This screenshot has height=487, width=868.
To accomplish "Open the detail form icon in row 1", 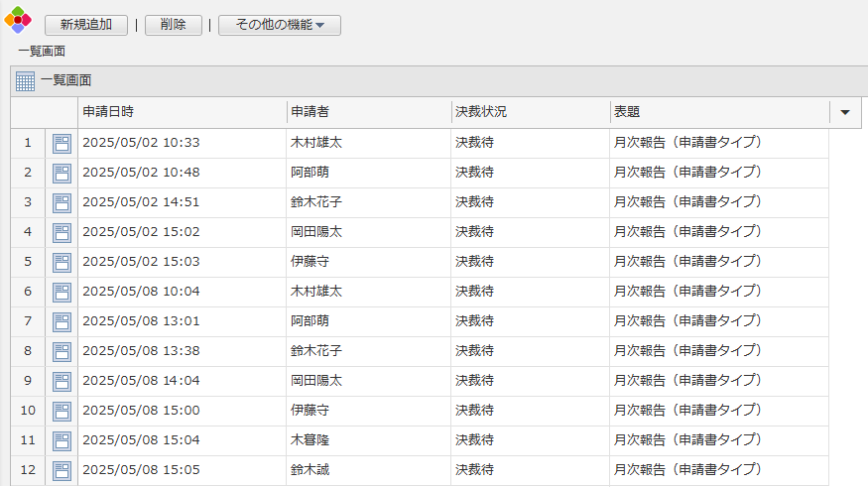I will [x=62, y=143].
